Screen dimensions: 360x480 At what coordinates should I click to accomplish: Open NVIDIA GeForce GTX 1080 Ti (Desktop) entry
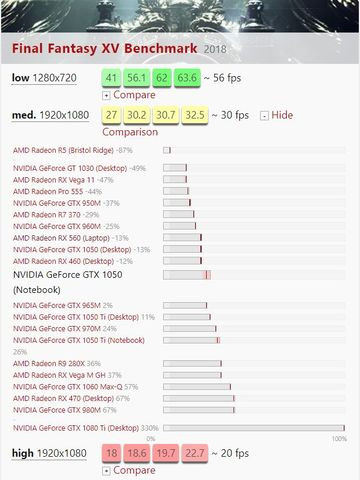click(76, 428)
